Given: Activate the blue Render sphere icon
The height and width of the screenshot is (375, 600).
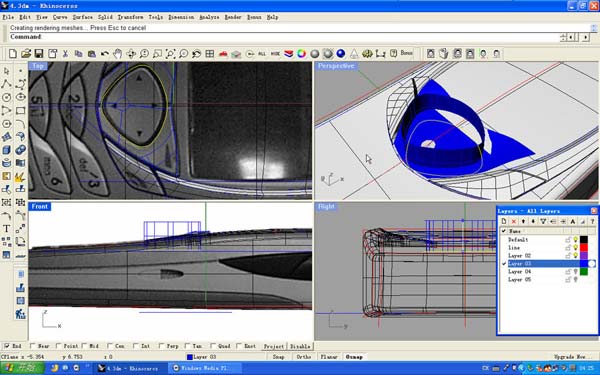Looking at the screenshot, I should tap(341, 54).
